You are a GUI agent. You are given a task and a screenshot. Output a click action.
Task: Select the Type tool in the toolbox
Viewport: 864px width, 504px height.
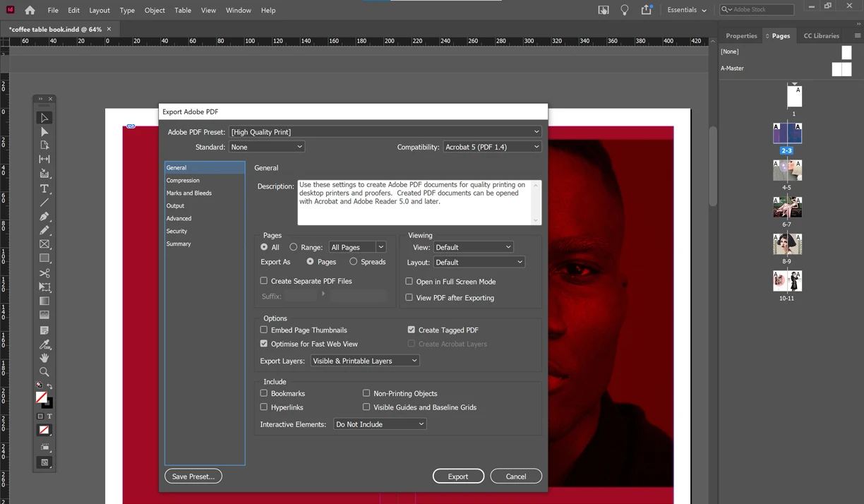pos(44,188)
